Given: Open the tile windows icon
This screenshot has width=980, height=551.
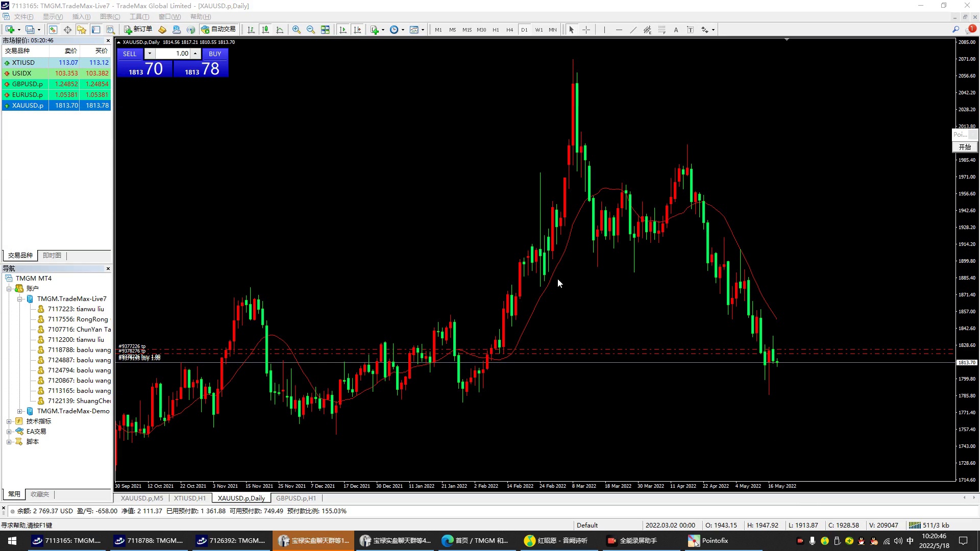Looking at the screenshot, I should point(325,30).
